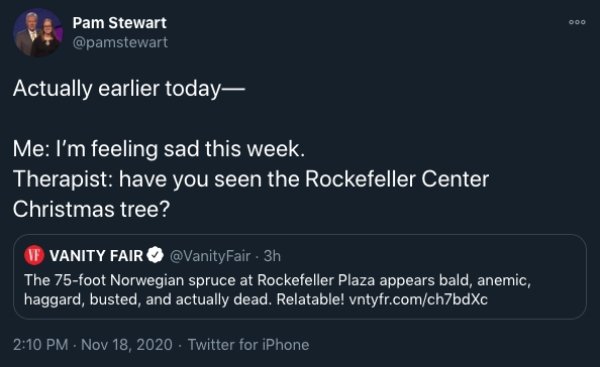The image size is (600, 367).
Task: Click the word 'Relatable!' in quoted tweet
Action: coord(310,299)
